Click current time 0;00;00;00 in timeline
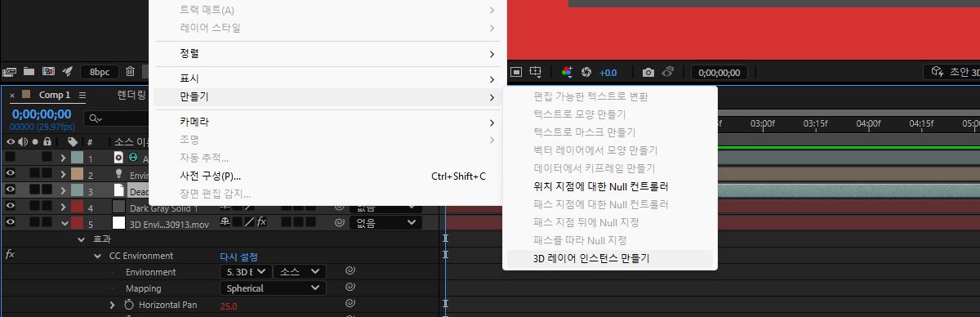980x317 pixels. [x=42, y=114]
